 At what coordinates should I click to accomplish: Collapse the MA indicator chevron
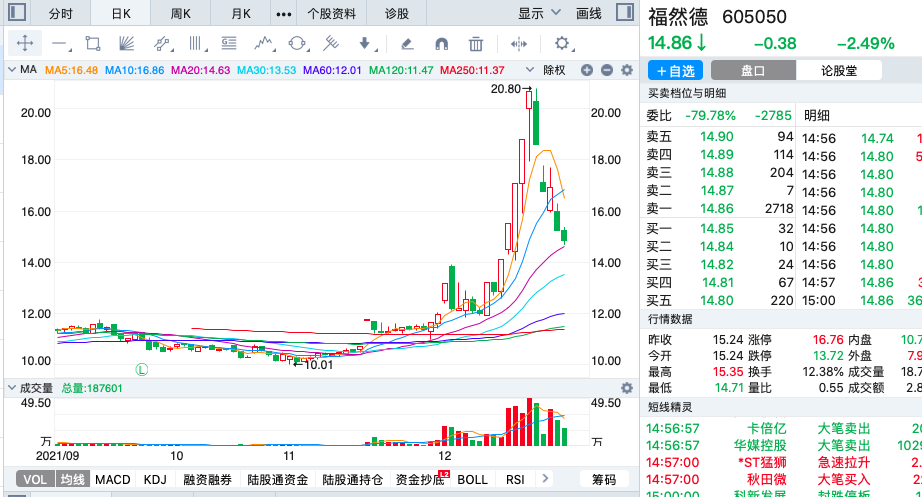pyautogui.click(x=12, y=70)
